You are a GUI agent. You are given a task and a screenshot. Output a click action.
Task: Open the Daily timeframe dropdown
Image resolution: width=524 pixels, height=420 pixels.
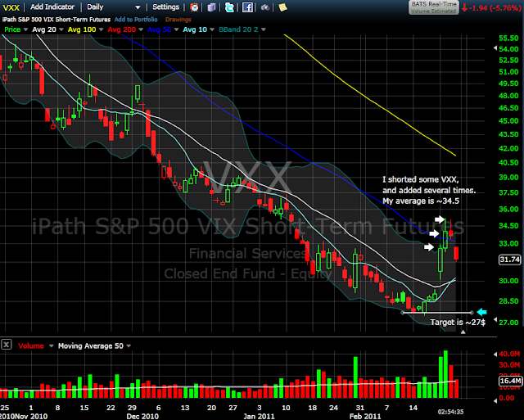(114, 7)
